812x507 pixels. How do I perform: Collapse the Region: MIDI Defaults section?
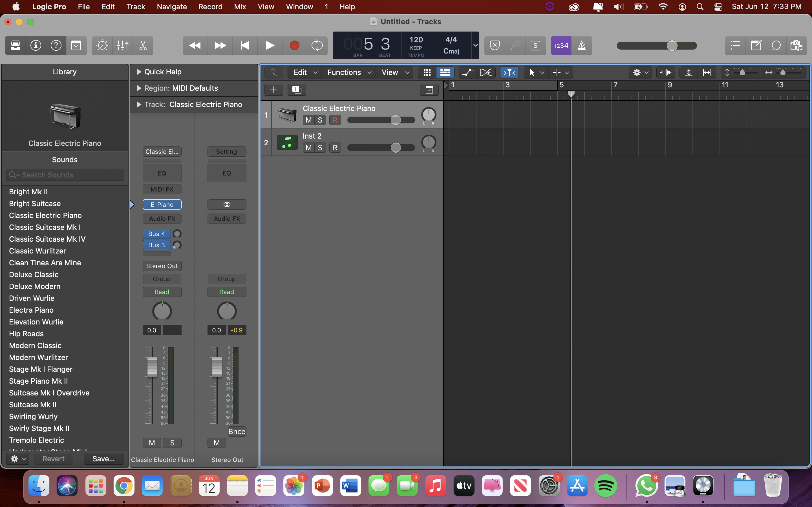click(x=139, y=88)
